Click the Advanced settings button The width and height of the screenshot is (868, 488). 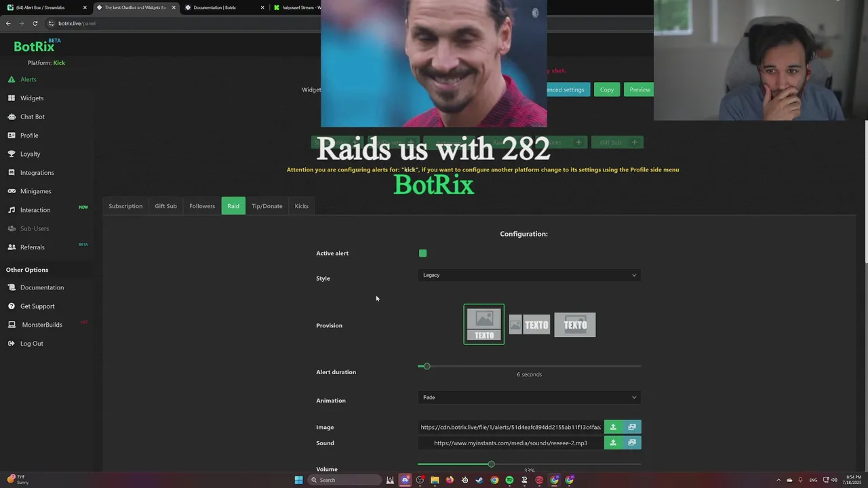(x=568, y=89)
